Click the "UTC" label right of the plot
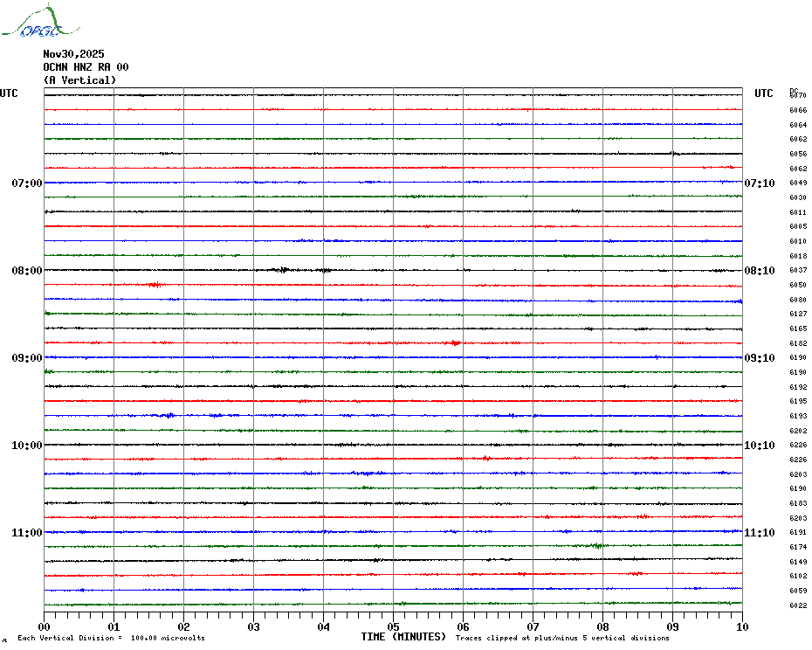Screen dimensions: 812x650 click(x=763, y=93)
